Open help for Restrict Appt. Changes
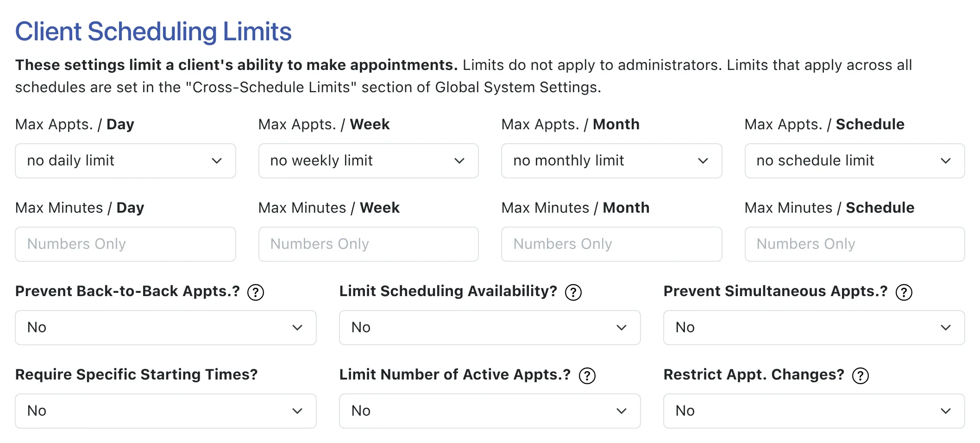The width and height of the screenshot is (980, 443). 861,375
